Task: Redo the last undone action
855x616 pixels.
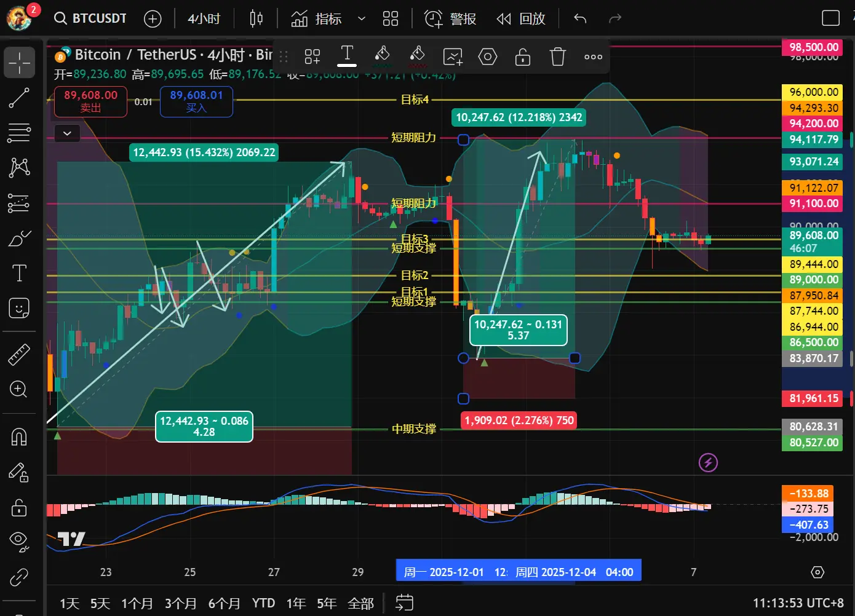Action: tap(615, 19)
